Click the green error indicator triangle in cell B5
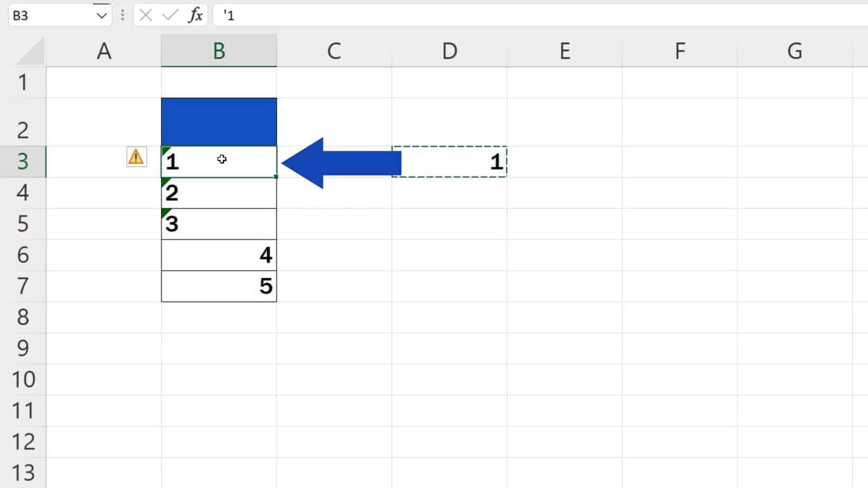 coord(164,213)
